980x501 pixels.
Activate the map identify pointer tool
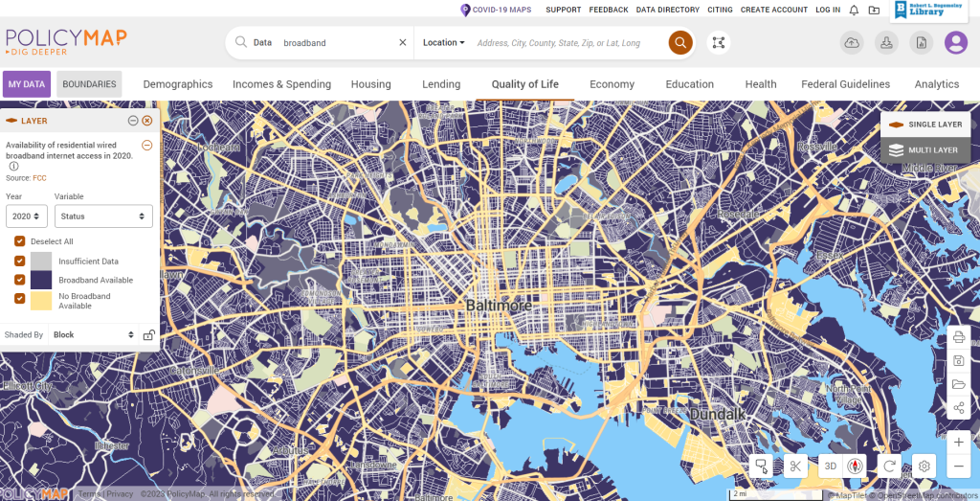(761, 466)
